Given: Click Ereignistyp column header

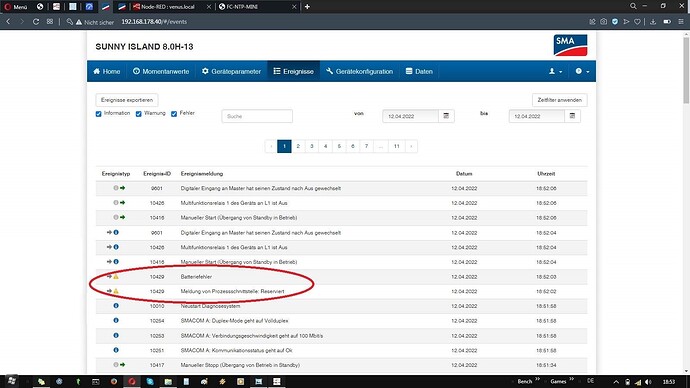Looking at the screenshot, I should [116, 174].
